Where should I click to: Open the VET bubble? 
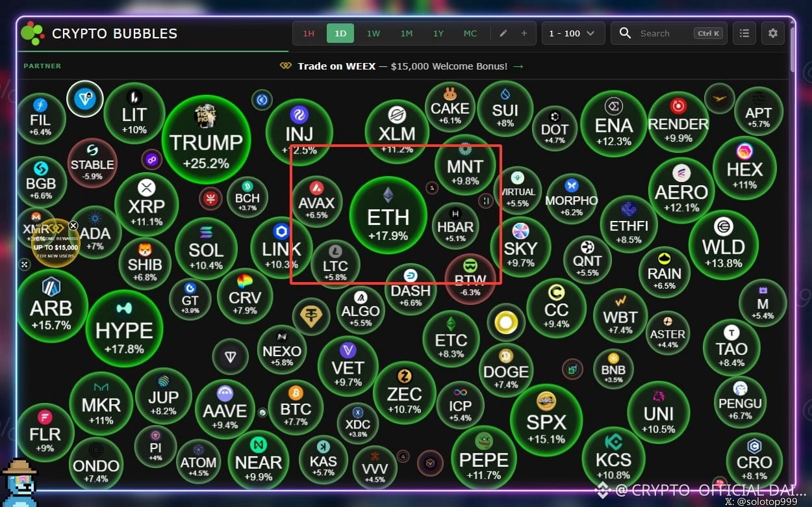pyautogui.click(x=348, y=365)
